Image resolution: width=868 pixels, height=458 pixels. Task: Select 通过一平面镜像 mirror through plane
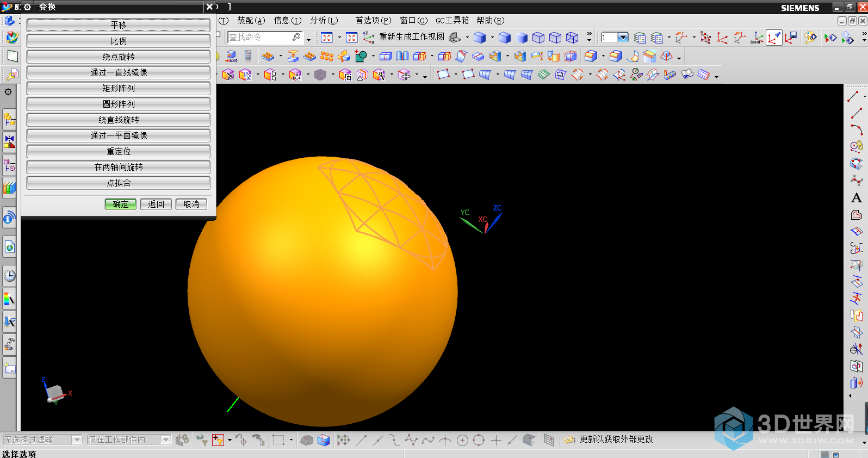(x=119, y=135)
